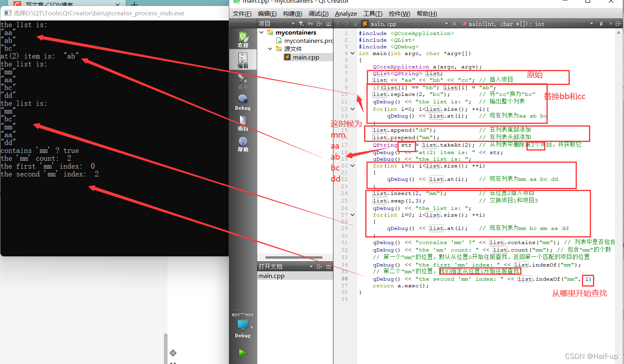This screenshot has height=364, width=624.
Task: Close the Projects side panel
Action: (329, 24)
